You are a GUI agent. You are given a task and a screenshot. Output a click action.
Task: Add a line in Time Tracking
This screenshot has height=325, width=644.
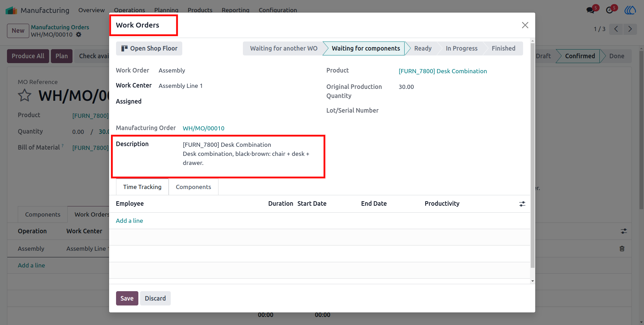[x=129, y=221]
